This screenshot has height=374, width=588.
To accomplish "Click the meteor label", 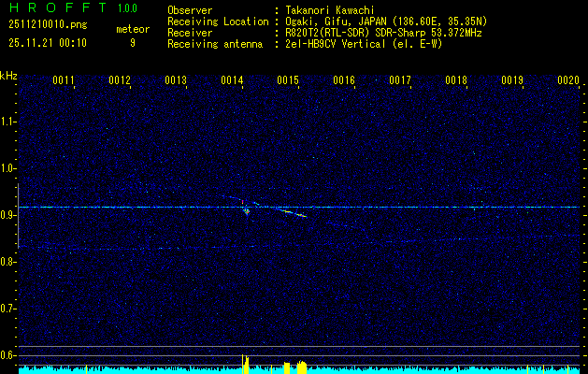I will coord(133,29).
